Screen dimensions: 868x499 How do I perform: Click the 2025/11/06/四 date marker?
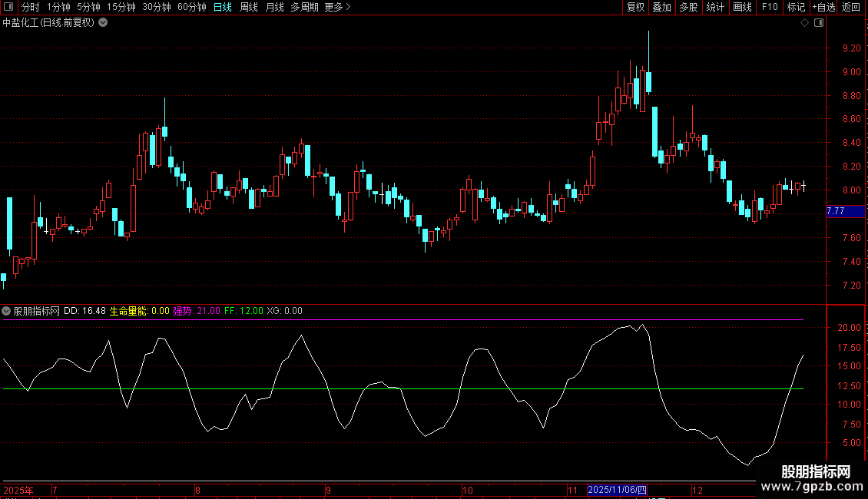point(618,490)
